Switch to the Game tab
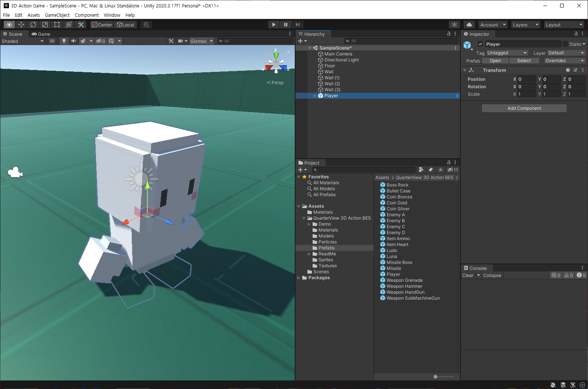Image resolution: width=588 pixels, height=389 pixels. (x=41, y=34)
